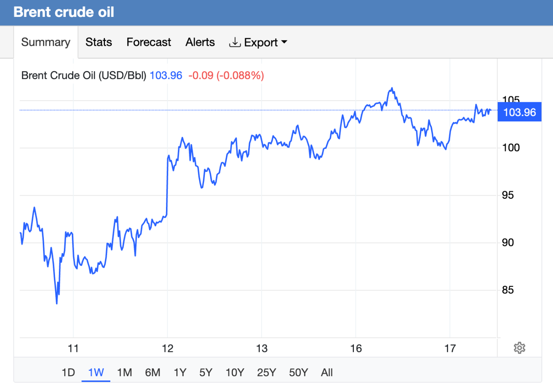The width and height of the screenshot is (553, 392).
Task: Click the 103.96 current price label
Action: [519, 112]
